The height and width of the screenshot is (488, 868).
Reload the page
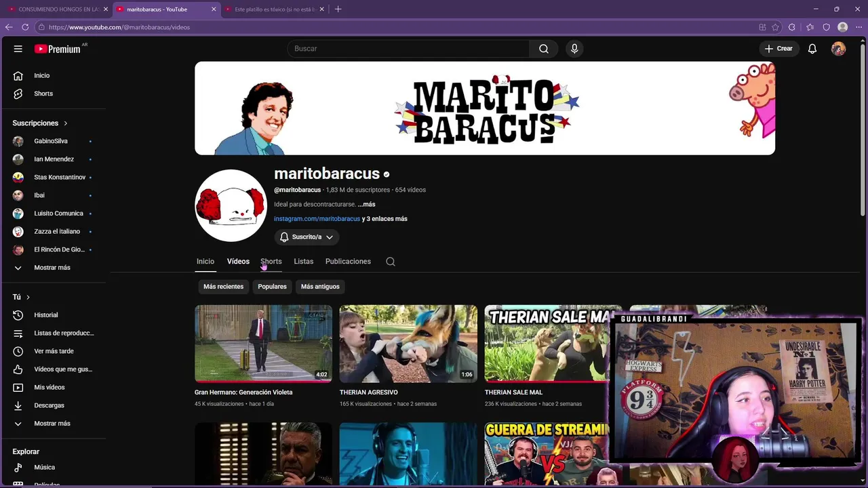pyautogui.click(x=25, y=27)
